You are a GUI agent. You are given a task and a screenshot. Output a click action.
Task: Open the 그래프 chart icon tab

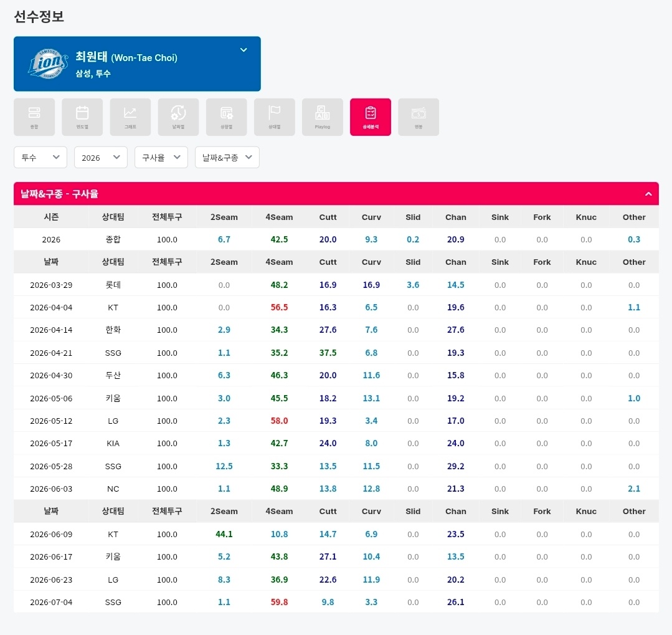pyautogui.click(x=130, y=117)
